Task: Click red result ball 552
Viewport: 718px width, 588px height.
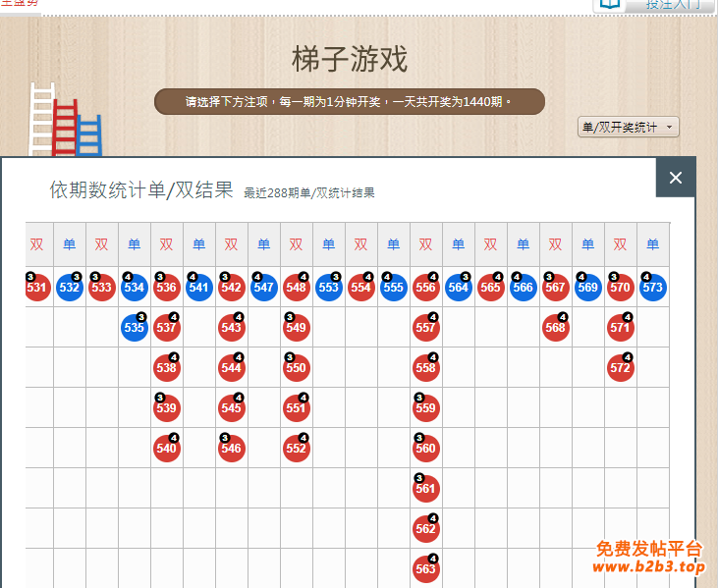Action: pos(296,449)
